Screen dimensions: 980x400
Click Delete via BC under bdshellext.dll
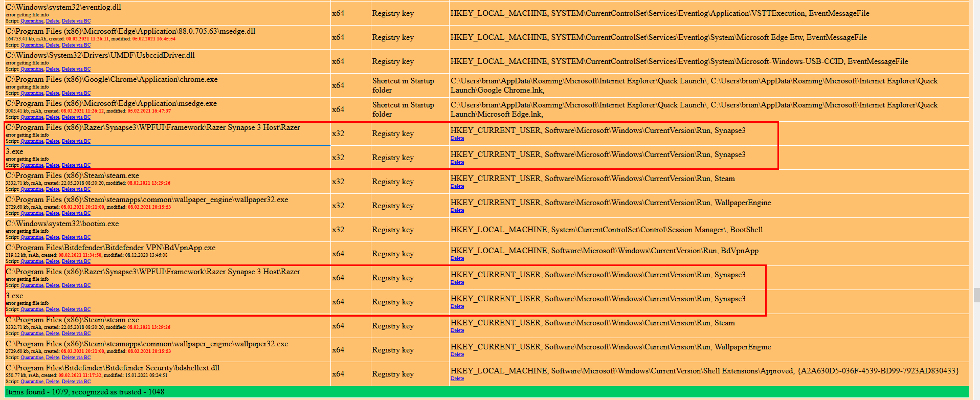point(76,382)
